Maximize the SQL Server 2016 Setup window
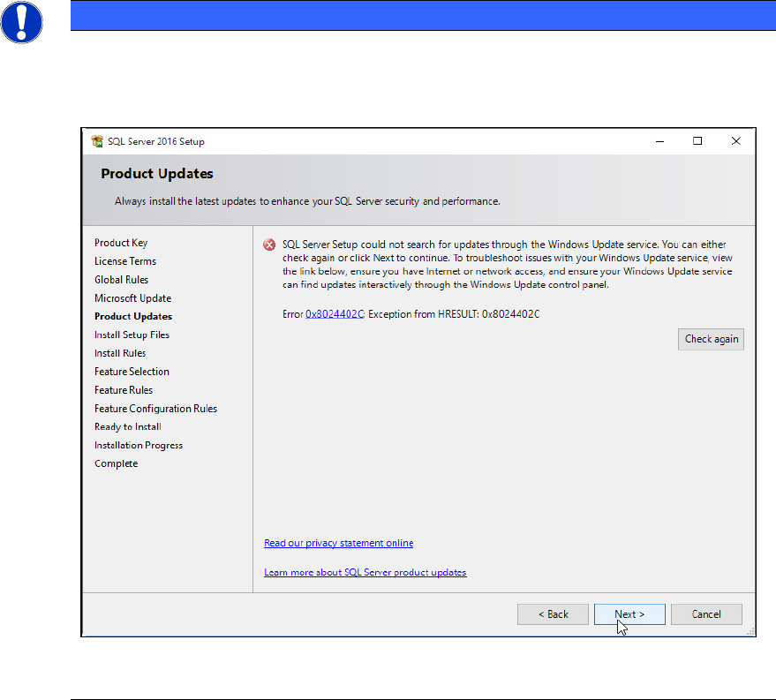Image resolution: width=776 pixels, height=700 pixels. [x=697, y=141]
